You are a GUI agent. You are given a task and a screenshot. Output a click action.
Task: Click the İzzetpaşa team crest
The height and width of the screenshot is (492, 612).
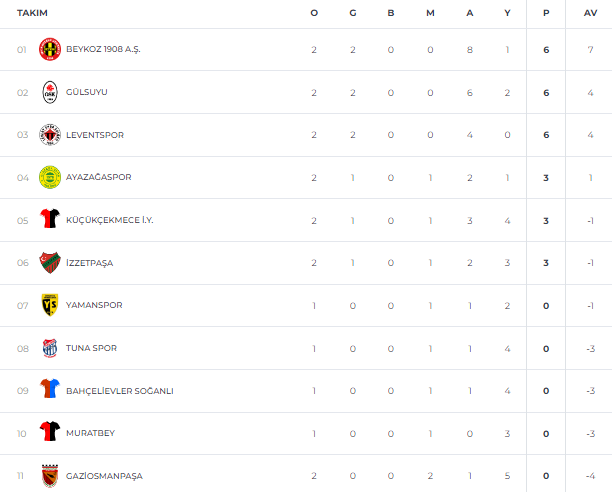pos(49,262)
